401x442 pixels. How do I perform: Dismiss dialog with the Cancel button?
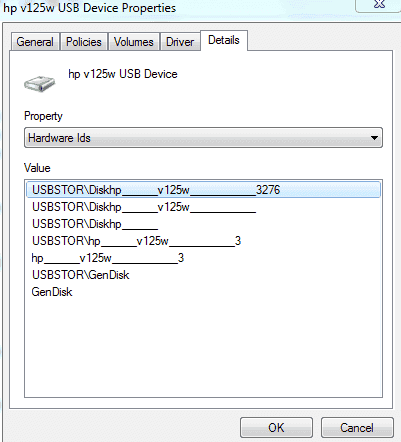357,427
